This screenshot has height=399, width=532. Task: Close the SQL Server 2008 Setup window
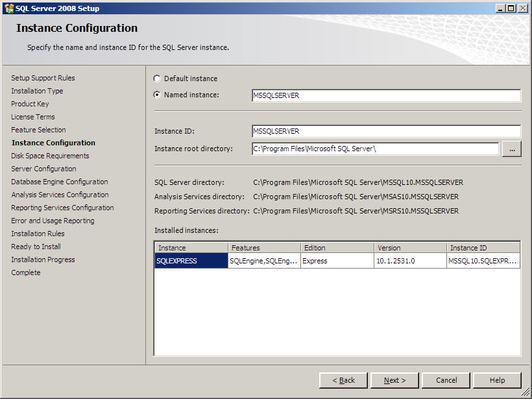click(x=522, y=8)
